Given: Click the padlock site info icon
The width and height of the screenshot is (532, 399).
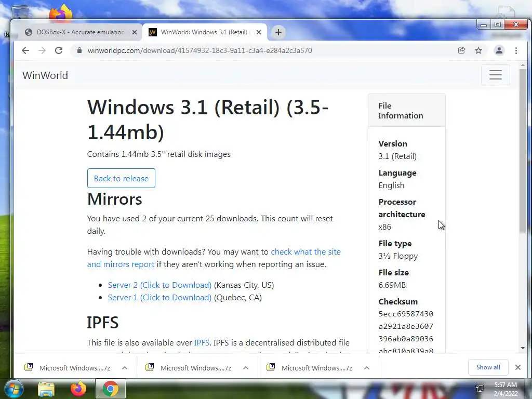Looking at the screenshot, I should [79, 50].
